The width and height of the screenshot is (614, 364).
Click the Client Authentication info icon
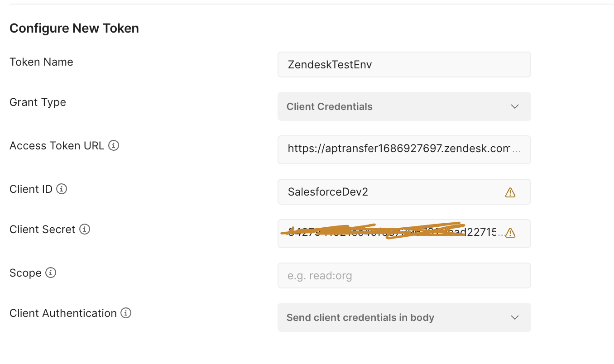[x=126, y=313]
